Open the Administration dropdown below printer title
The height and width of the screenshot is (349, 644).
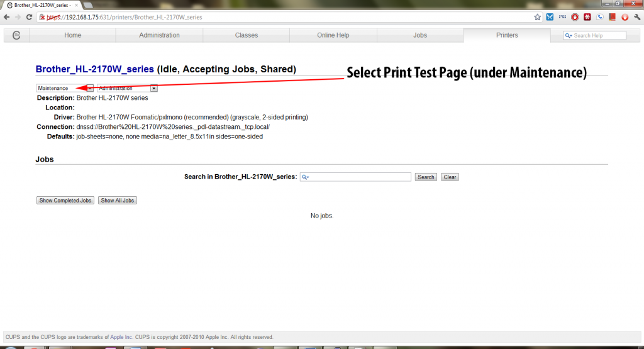tap(127, 88)
